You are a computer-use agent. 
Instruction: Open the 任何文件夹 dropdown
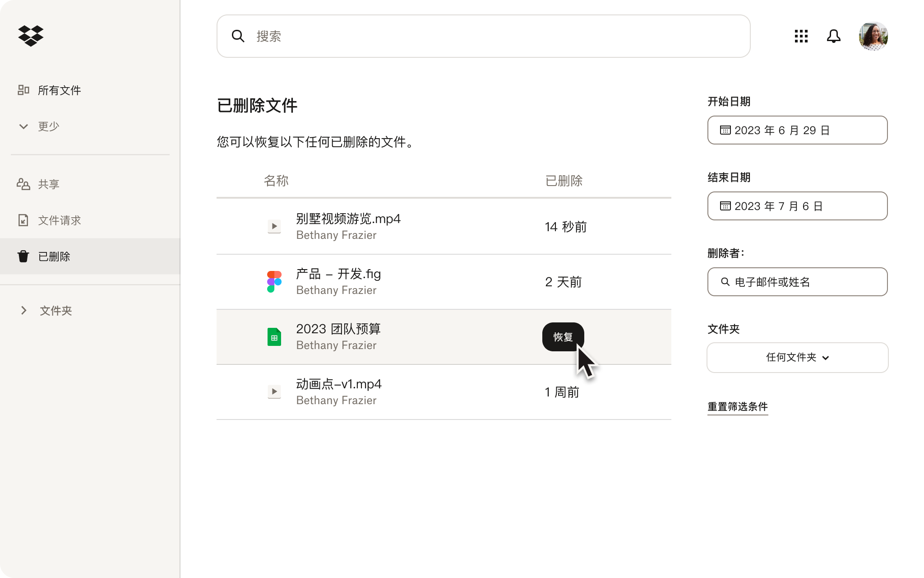[797, 358]
